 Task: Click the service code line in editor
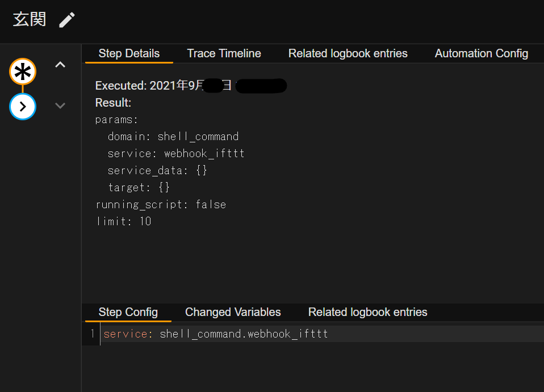pos(322,334)
